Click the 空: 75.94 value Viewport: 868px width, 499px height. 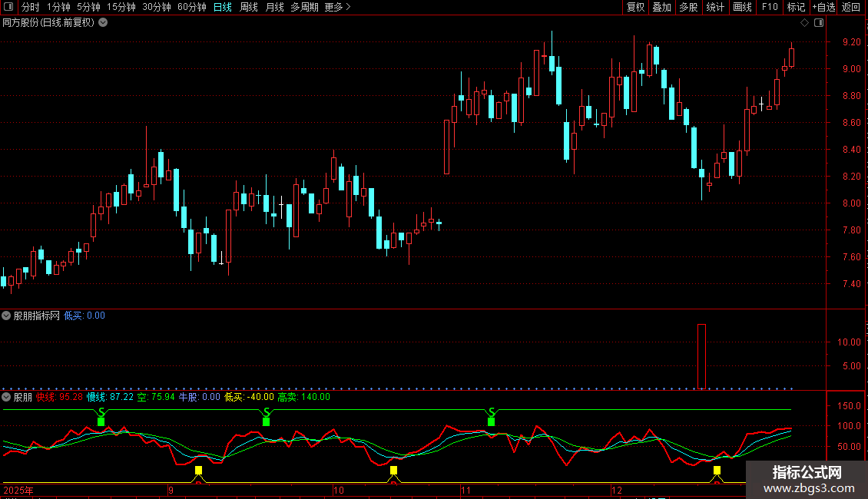(x=156, y=397)
